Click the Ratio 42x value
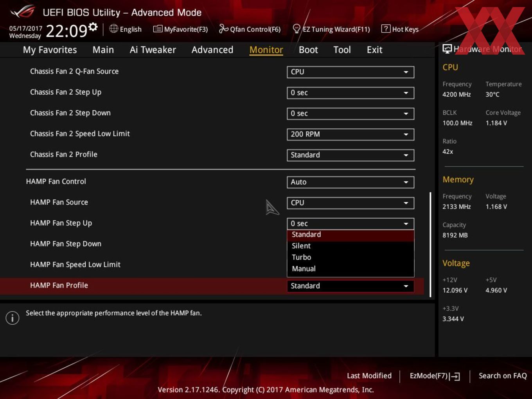 448,152
